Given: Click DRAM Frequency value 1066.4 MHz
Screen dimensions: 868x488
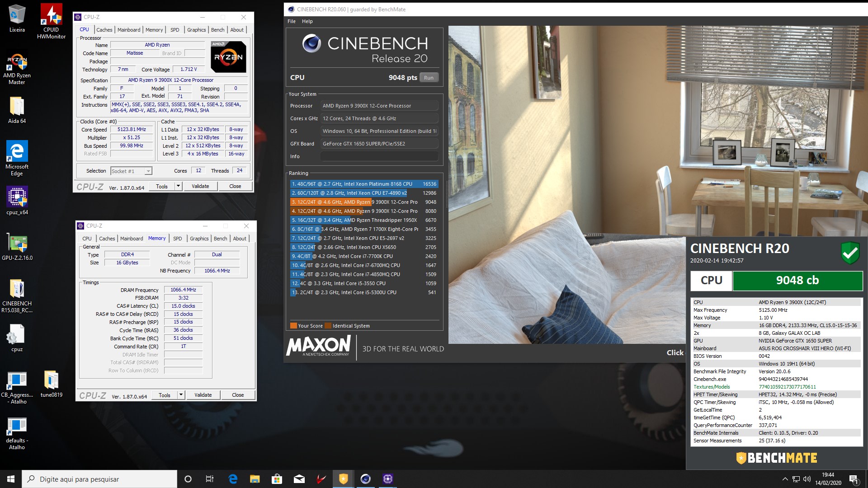Looking at the screenshot, I should click(183, 290).
